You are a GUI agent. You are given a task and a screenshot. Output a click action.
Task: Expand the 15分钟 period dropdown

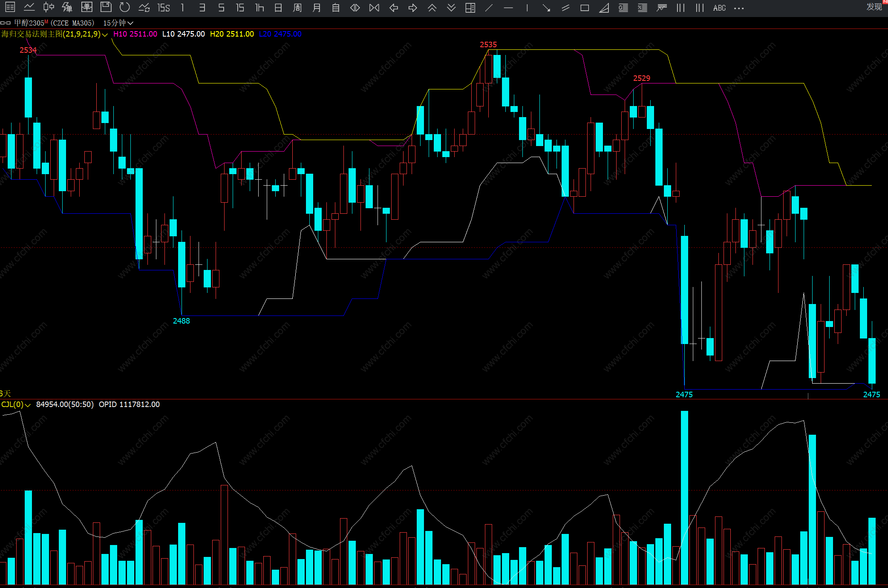(130, 23)
